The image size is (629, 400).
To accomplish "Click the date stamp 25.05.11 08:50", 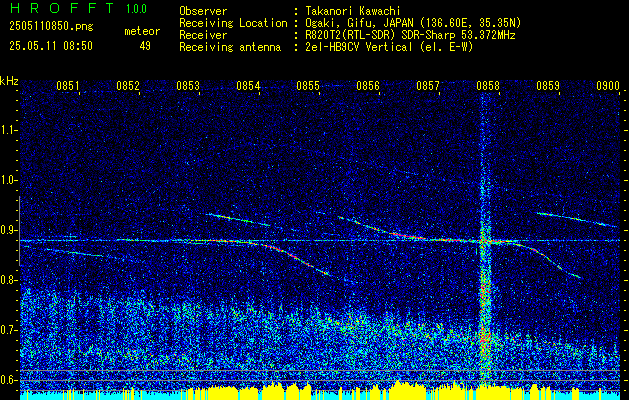I will coord(51,46).
